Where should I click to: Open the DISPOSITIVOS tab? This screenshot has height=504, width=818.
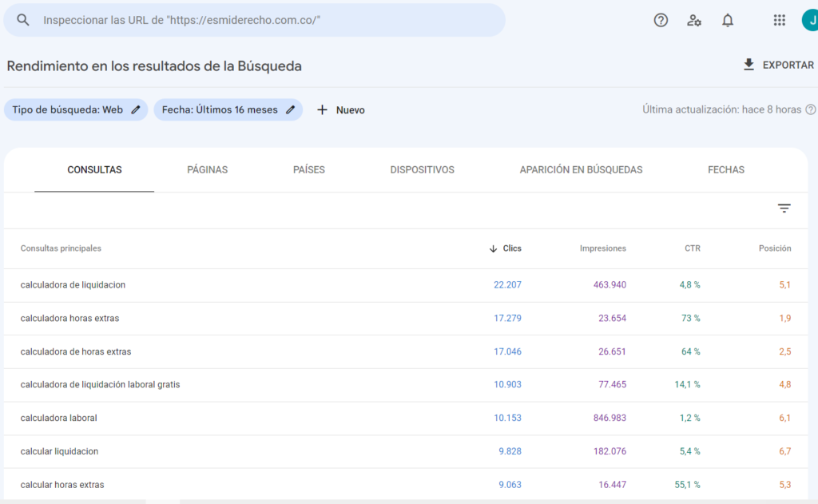[422, 169]
